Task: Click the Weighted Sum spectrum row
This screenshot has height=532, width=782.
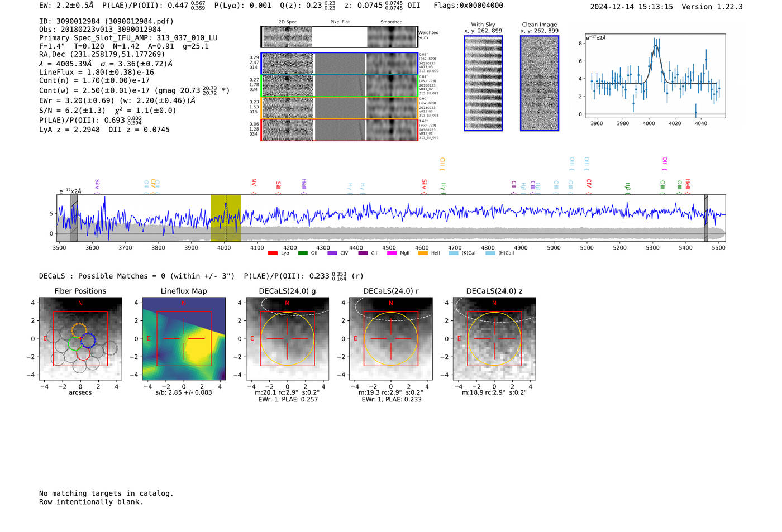Action: pos(340,37)
